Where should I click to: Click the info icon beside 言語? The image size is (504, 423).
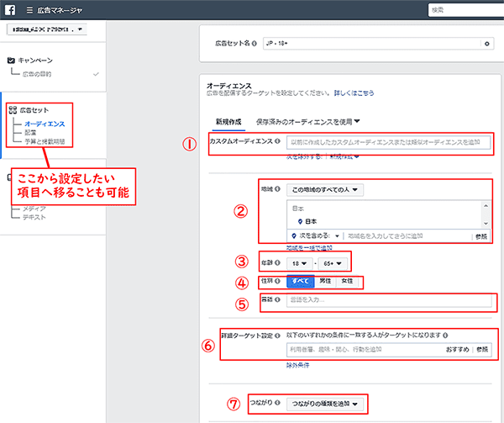[277, 299]
